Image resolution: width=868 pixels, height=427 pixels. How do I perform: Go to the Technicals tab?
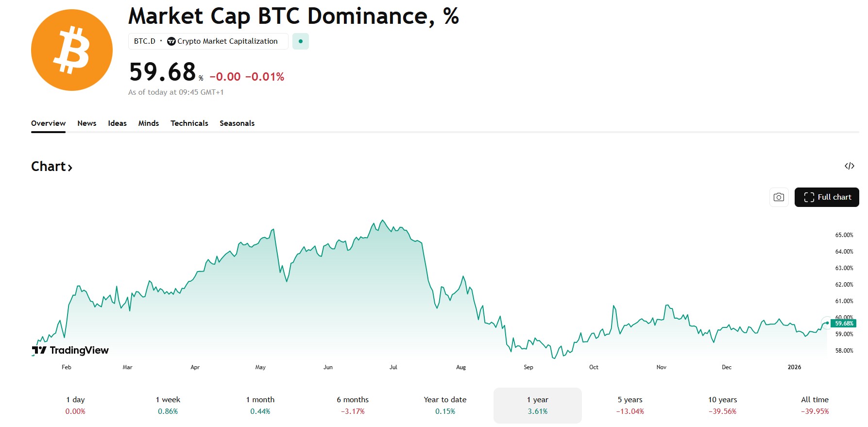[x=189, y=123]
